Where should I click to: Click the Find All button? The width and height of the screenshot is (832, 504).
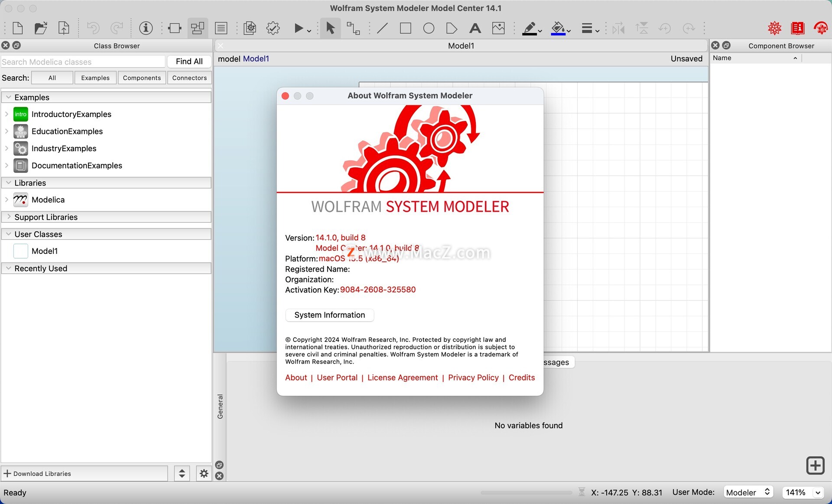point(189,62)
